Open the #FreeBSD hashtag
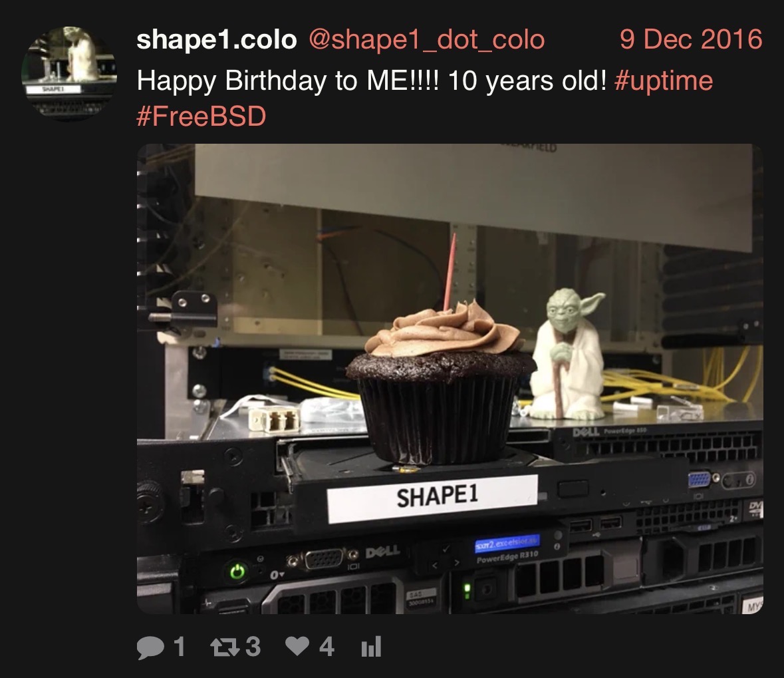Image resolution: width=784 pixels, height=678 pixels. [x=201, y=116]
